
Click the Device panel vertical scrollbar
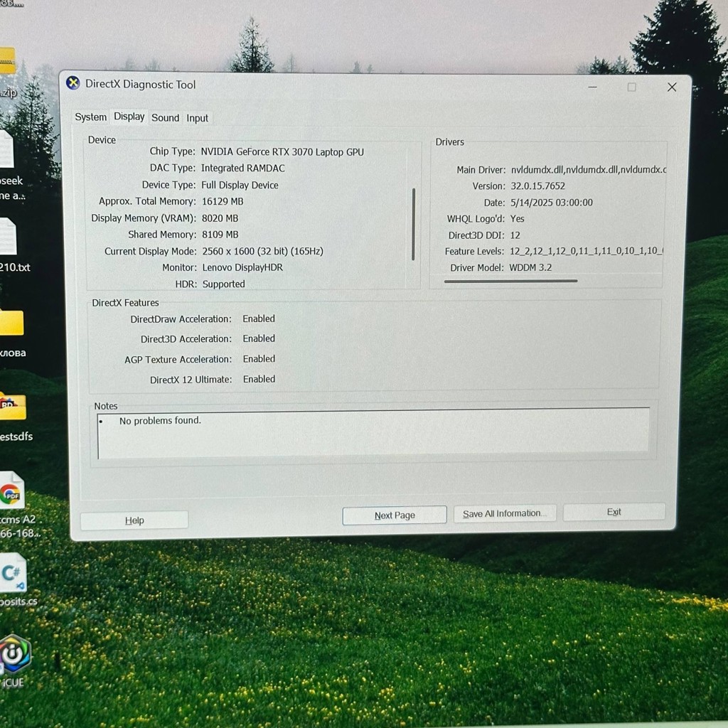point(413,224)
